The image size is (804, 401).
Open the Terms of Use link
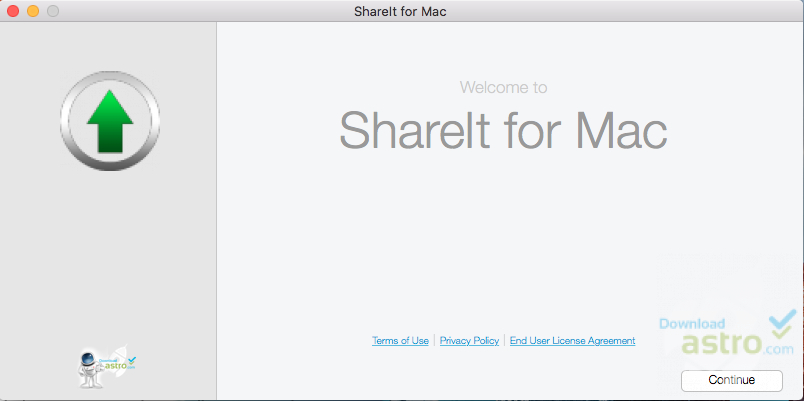pyautogui.click(x=400, y=340)
